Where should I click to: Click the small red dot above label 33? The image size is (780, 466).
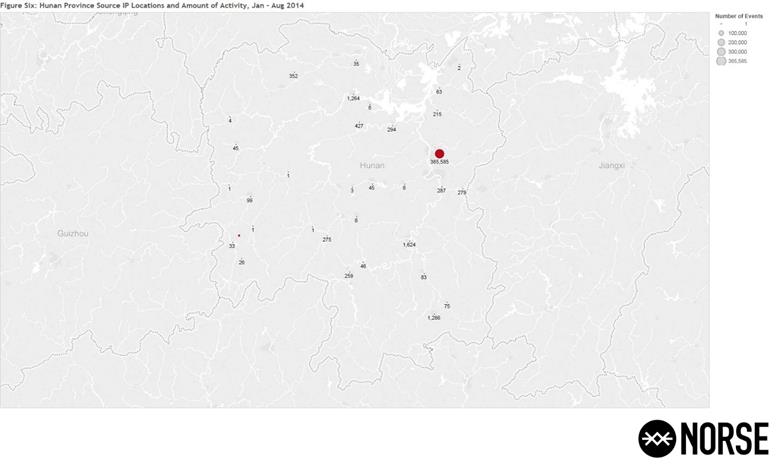[x=239, y=236]
